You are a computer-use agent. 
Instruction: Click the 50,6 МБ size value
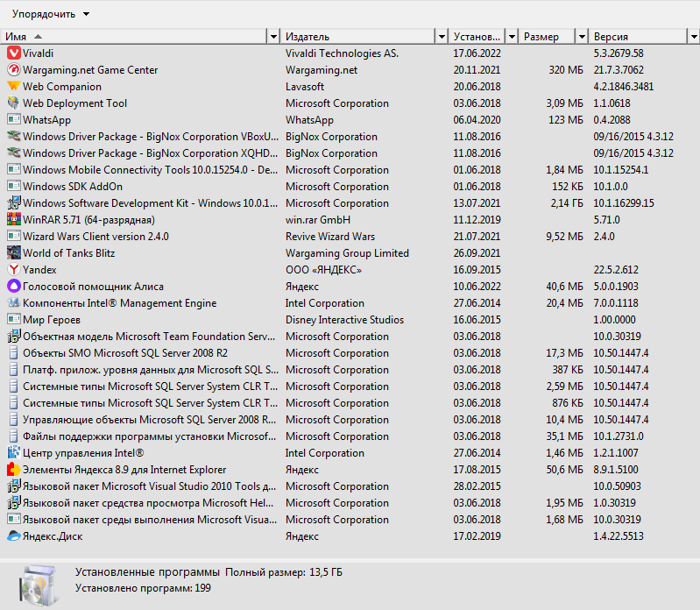(x=564, y=470)
